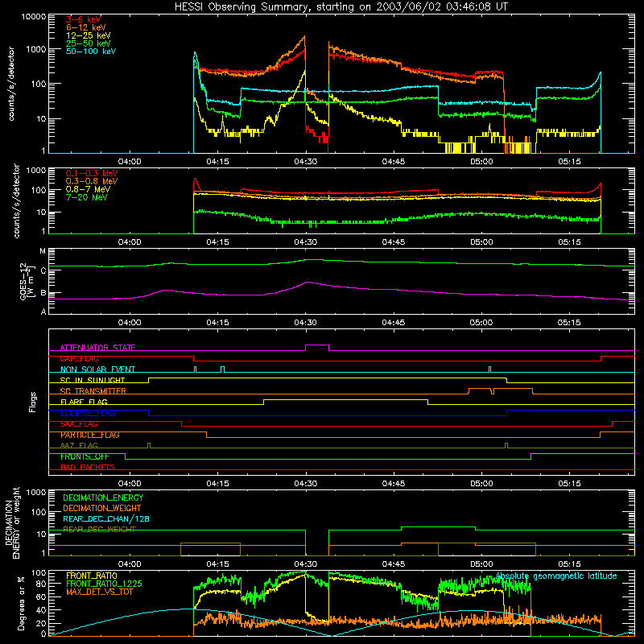The image size is (644, 644).
Task: Click the '0.1-0.3 MeV' legend entry
Action: coord(92,173)
